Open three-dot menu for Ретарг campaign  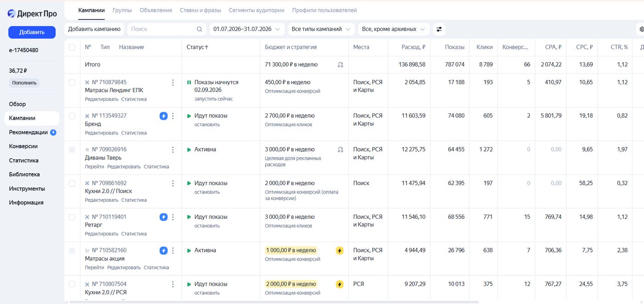click(173, 217)
